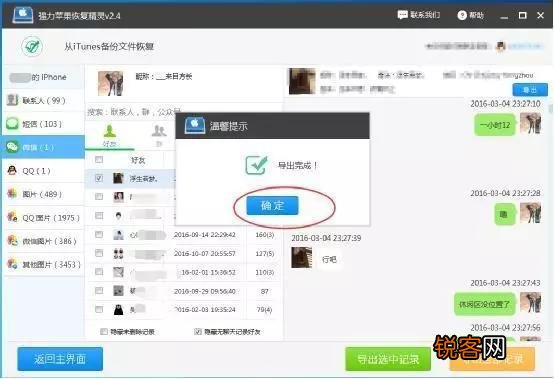The height and width of the screenshot is (379, 554).
Task: Check the box for the 2016-02-03 19:35:24 row
Action: [x=99, y=309]
